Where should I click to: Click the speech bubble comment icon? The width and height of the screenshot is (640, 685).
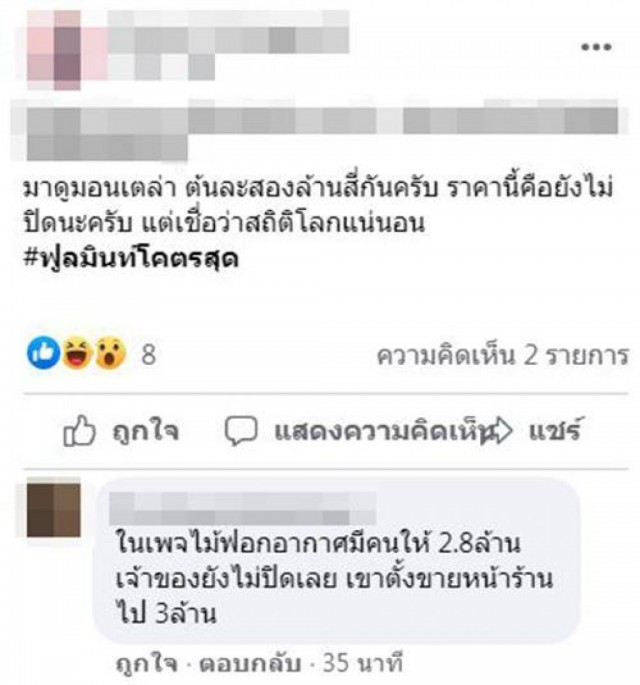(x=241, y=431)
